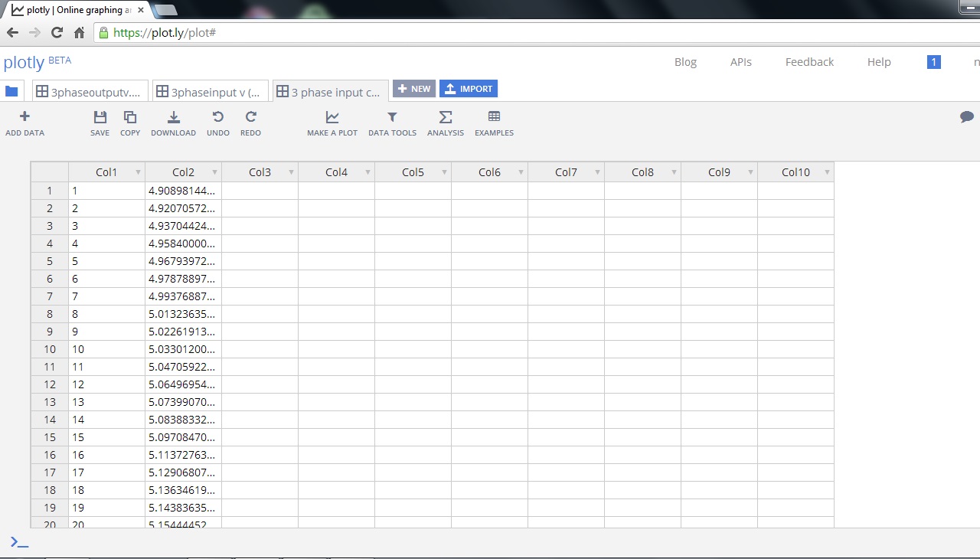This screenshot has width=980, height=559.
Task: Expand the Col4 header dropdown
Action: point(367,172)
